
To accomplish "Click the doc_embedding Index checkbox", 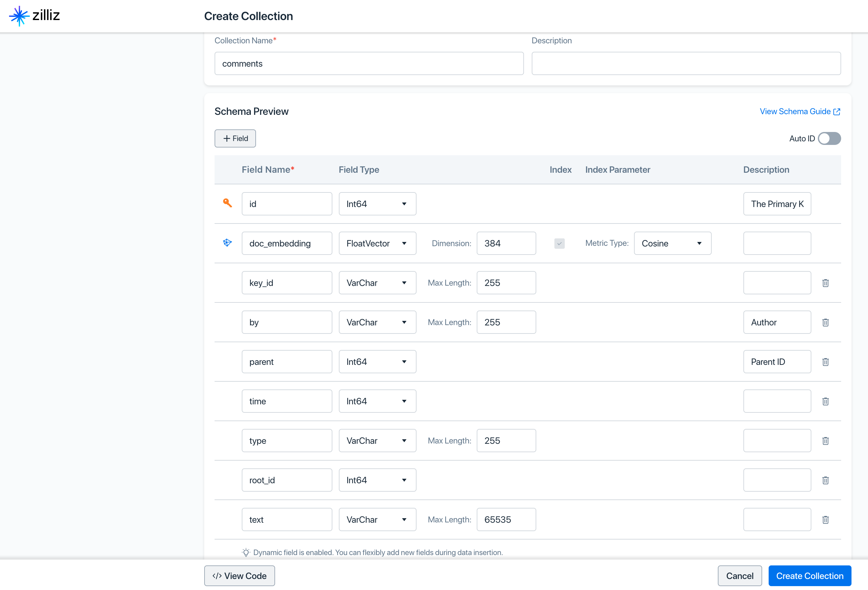I will 559,243.
